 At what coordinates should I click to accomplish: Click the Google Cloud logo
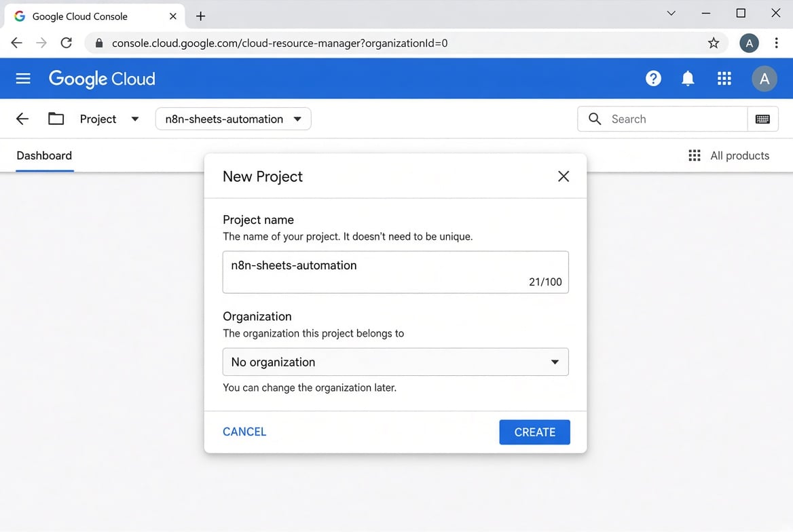coord(102,79)
